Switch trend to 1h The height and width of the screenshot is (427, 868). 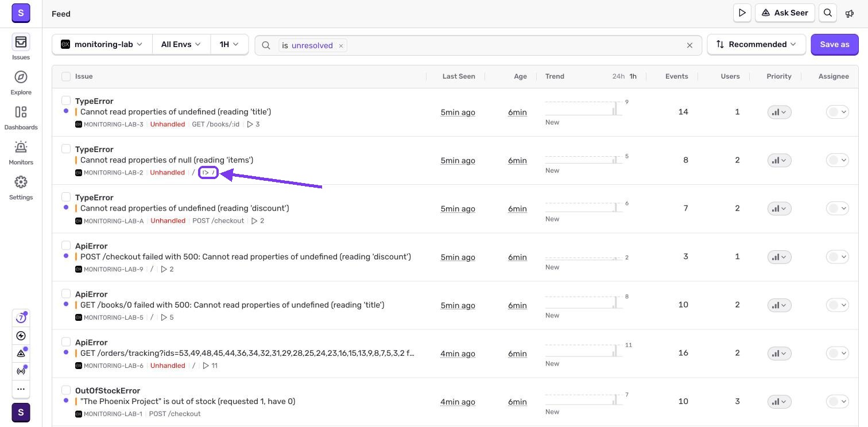633,76
